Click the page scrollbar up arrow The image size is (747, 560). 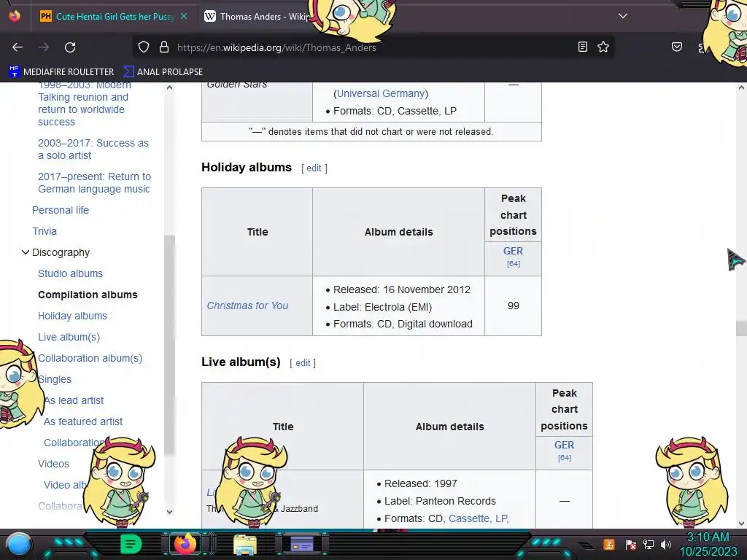[741, 87]
